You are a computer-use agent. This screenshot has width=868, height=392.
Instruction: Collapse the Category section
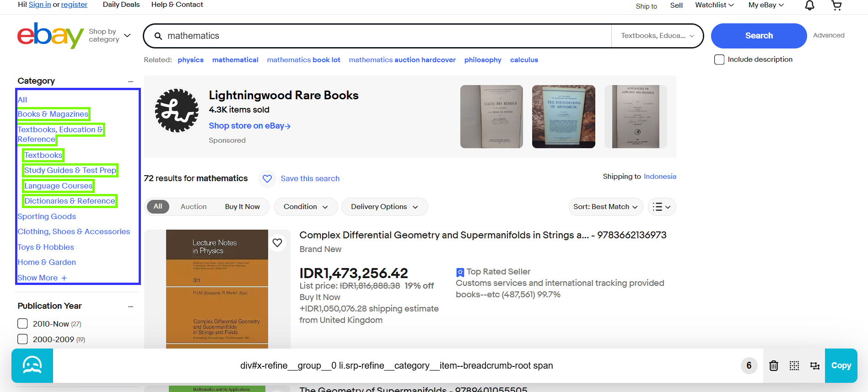(x=130, y=81)
